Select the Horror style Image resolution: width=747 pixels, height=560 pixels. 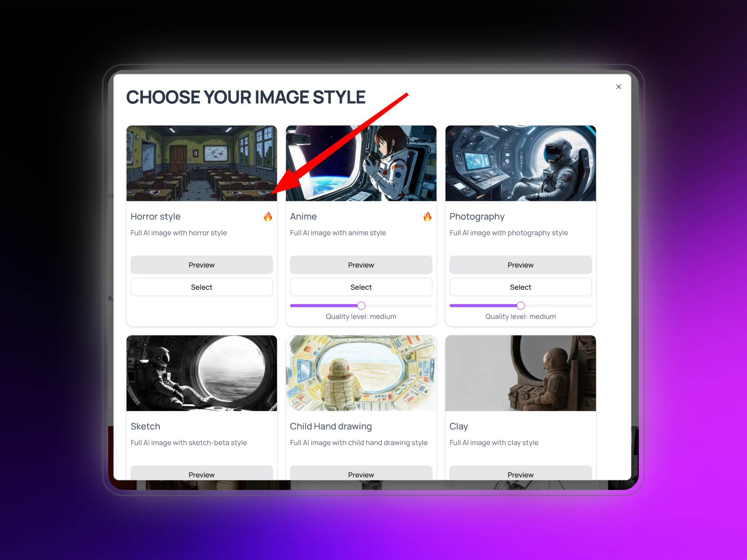(202, 287)
